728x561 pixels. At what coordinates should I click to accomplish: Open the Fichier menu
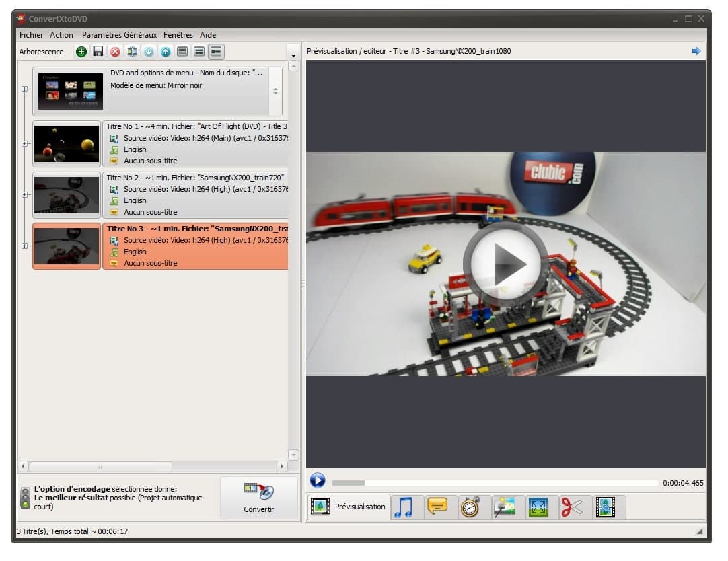point(31,35)
